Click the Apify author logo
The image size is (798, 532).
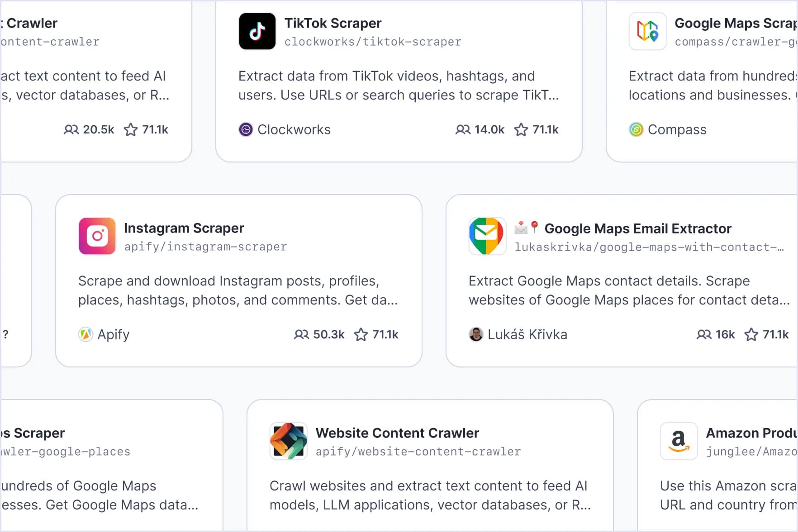point(85,335)
